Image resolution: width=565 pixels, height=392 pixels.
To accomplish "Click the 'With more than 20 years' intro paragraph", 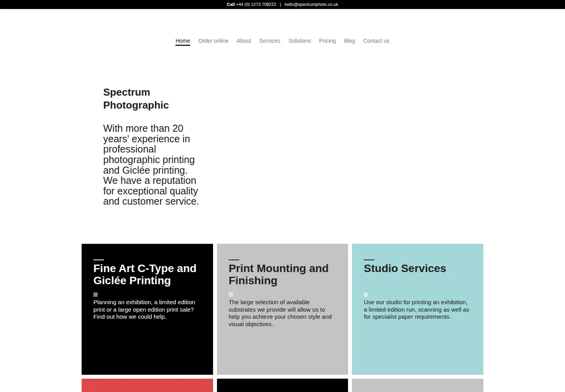I will pos(151,165).
